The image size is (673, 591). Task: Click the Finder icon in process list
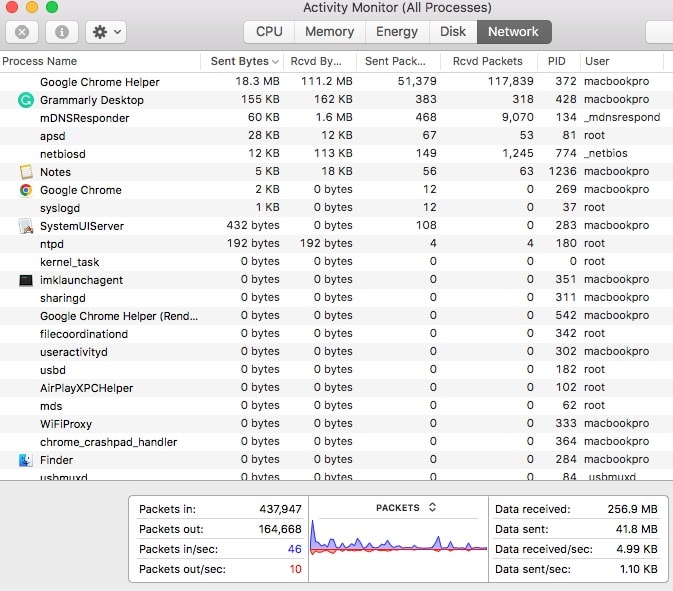coord(26,460)
